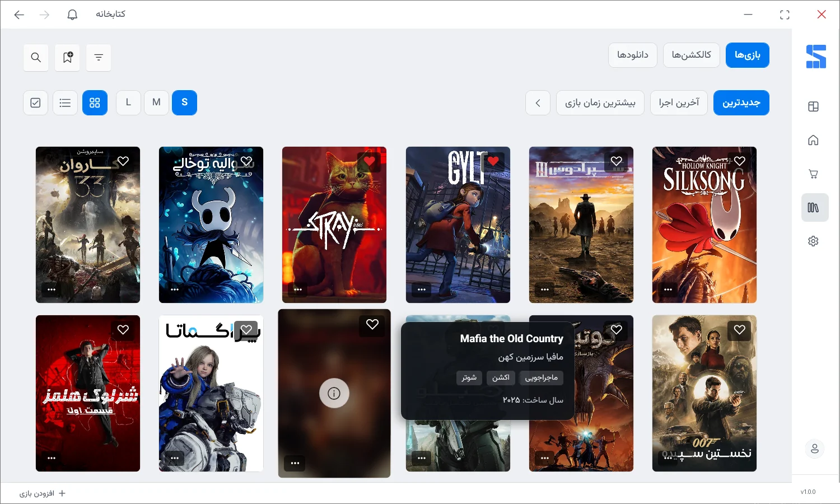840x504 pixels.
Task: Go to the Home page in sidebar
Action: [814, 140]
